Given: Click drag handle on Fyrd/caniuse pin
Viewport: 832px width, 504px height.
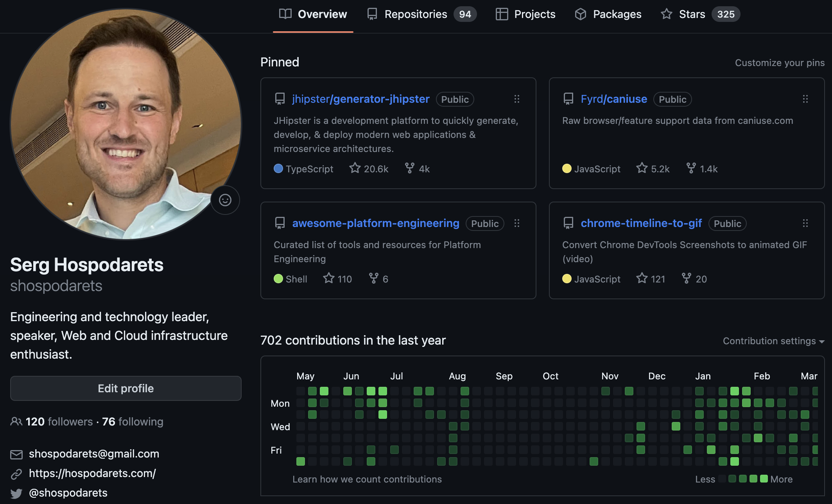Looking at the screenshot, I should point(805,99).
